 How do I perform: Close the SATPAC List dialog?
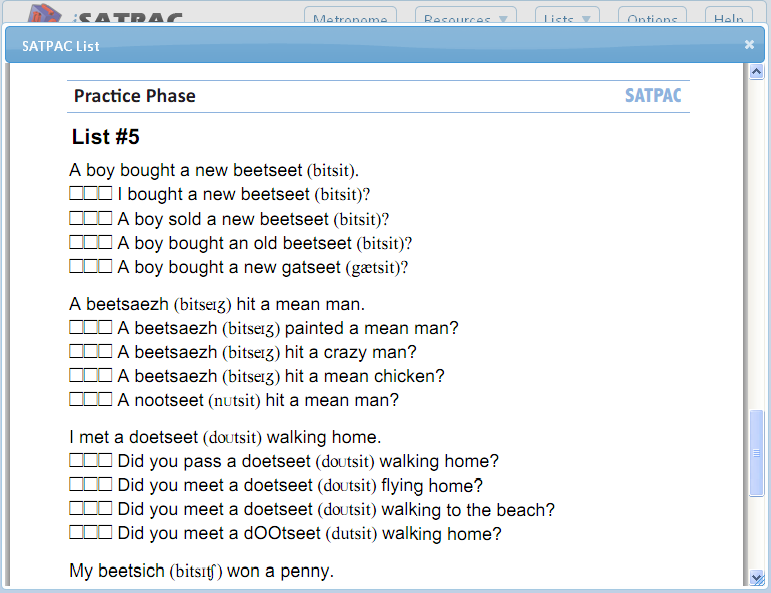click(749, 45)
